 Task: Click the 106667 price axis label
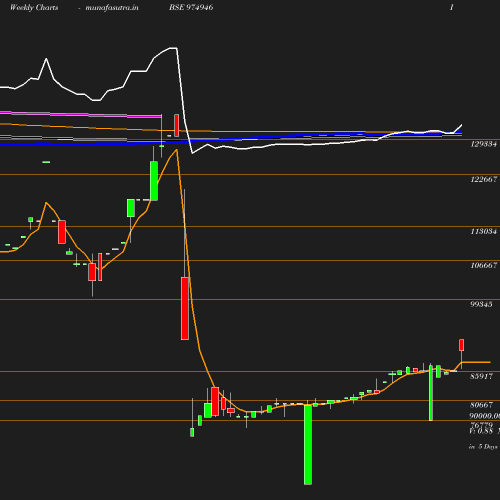484,265
